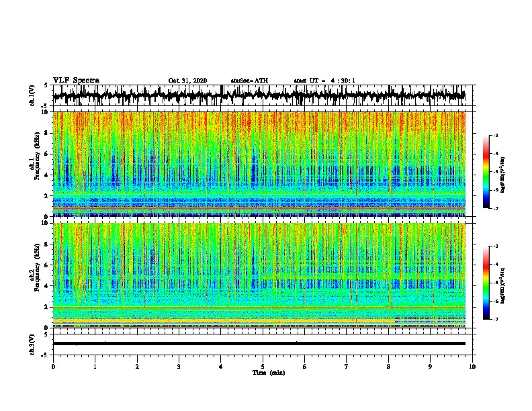
Task: Click time axis tick label '2'
Action: (137, 367)
